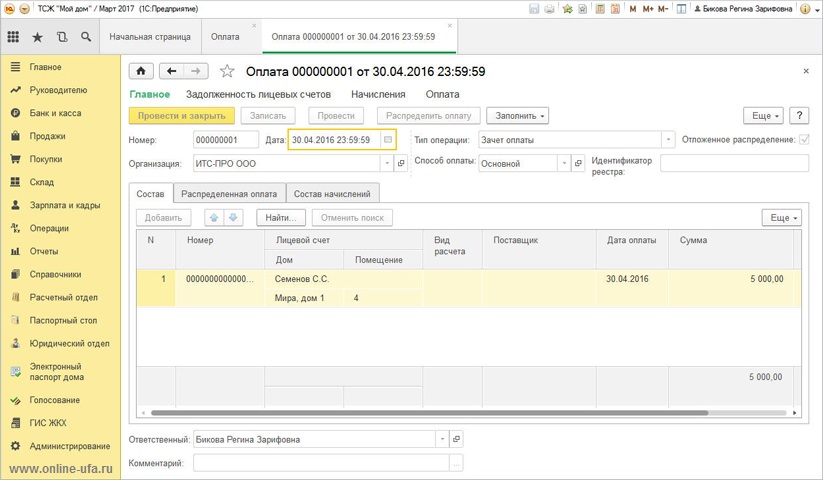
Task: Click the calculator icon in title bar
Action: tap(600, 9)
